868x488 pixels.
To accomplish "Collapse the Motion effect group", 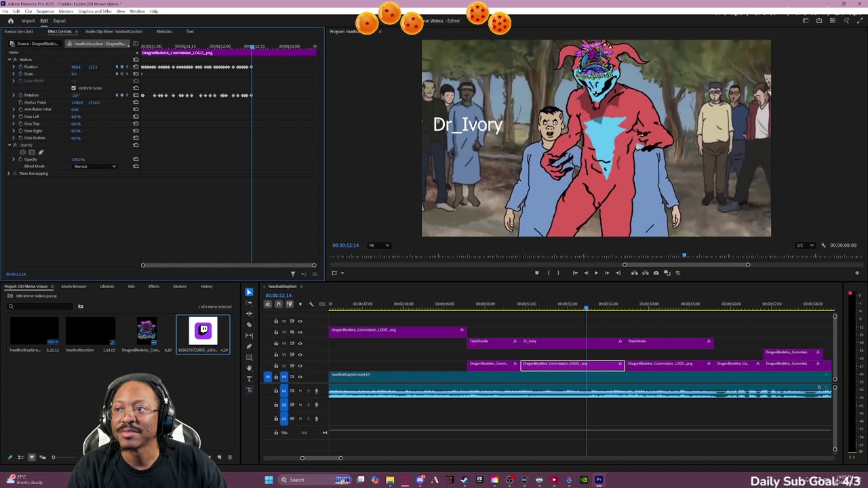I will coord(9,60).
